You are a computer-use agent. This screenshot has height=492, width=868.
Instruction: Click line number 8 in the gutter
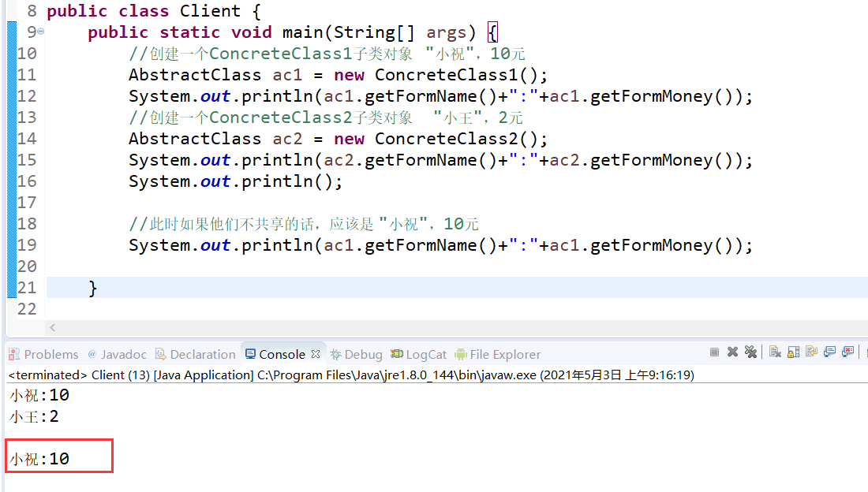click(x=32, y=10)
